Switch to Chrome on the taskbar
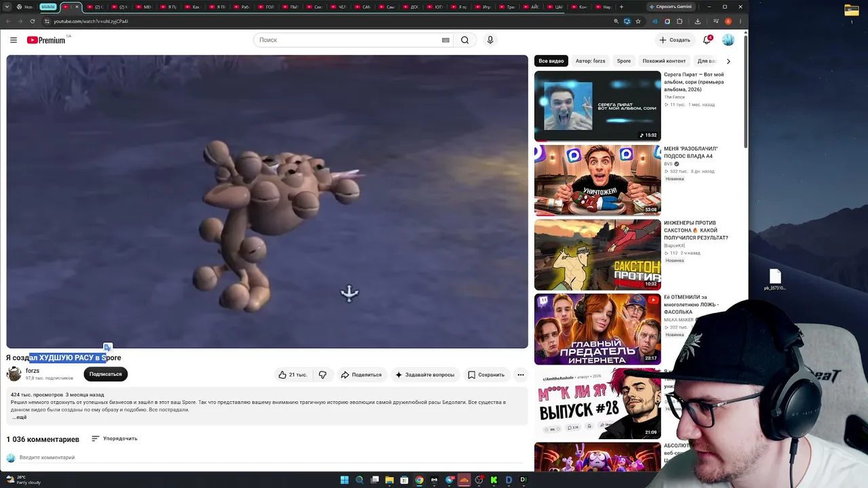Screen dimensions: 868x488 [x=419, y=480]
